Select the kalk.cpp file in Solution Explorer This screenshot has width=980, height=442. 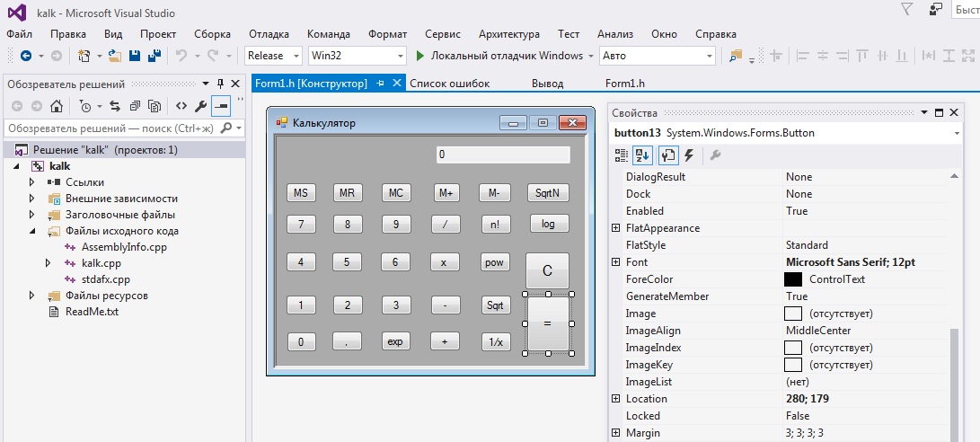(102, 264)
